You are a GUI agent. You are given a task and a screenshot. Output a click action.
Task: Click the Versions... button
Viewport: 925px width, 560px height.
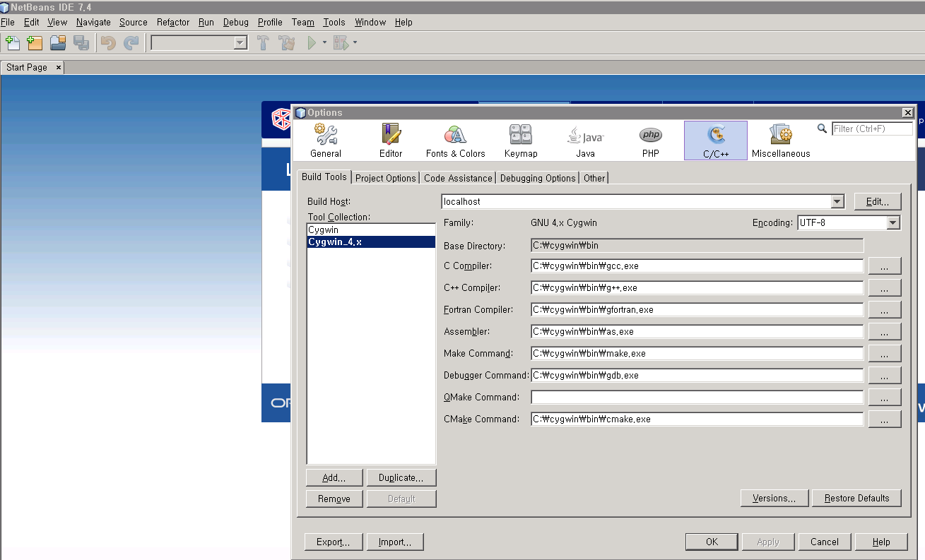[774, 499]
